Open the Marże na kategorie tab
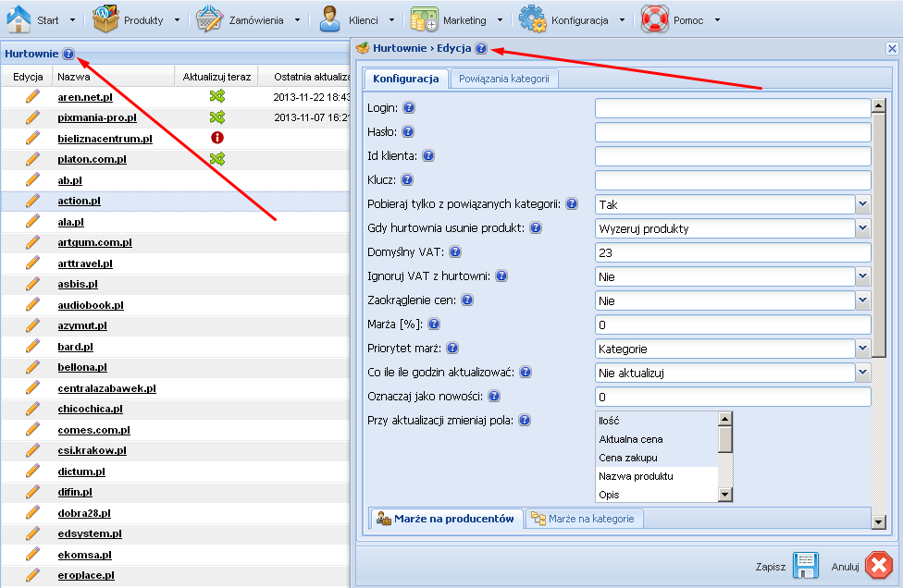 coord(584,519)
